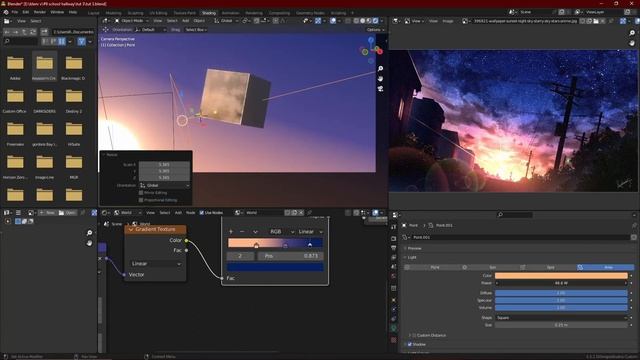Viewport: 640px width, 360px height.
Task: Open the Window menu
Action: [x=57, y=12]
